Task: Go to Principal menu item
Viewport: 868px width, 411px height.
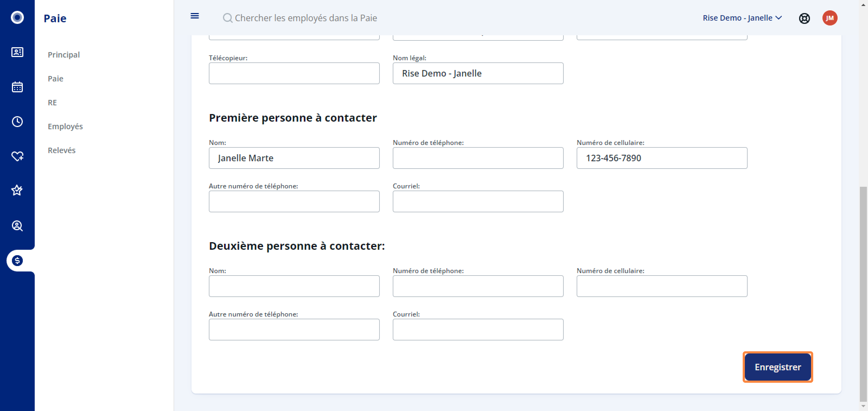Action: (64, 55)
